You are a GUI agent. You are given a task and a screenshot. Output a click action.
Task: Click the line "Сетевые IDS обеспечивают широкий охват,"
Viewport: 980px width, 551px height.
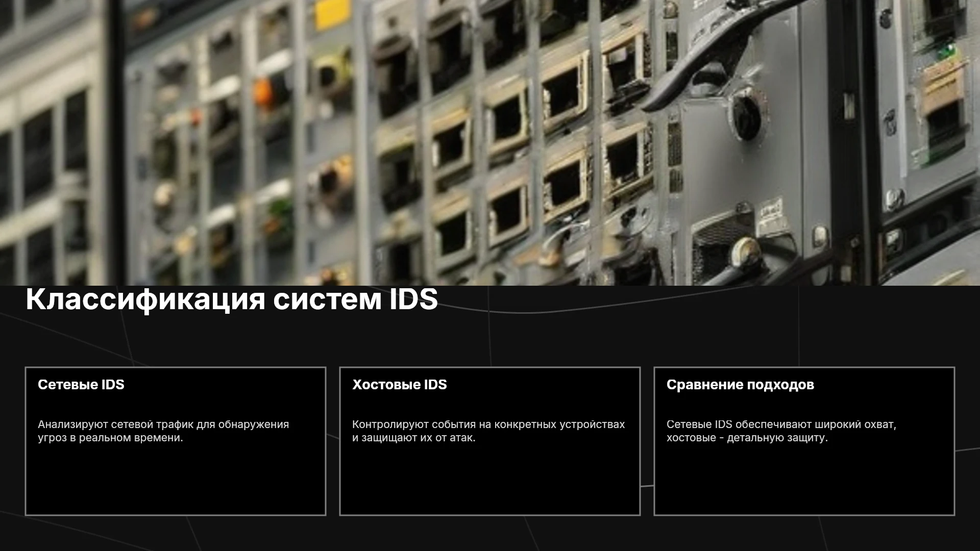click(781, 424)
